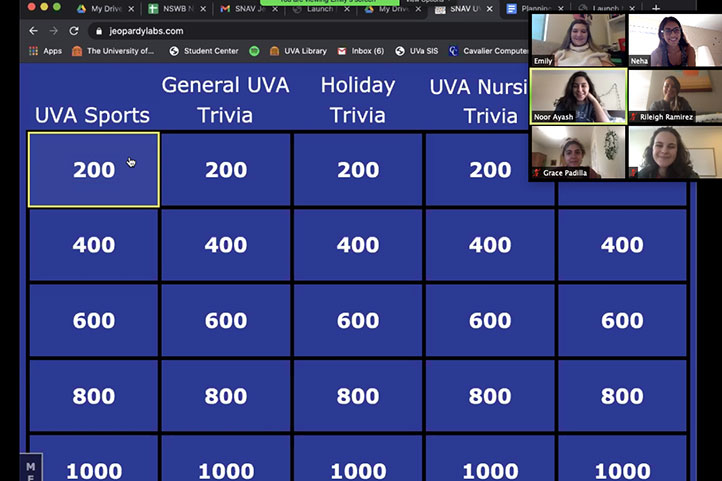Select Grace Padilla's video thumbnail

(578, 152)
